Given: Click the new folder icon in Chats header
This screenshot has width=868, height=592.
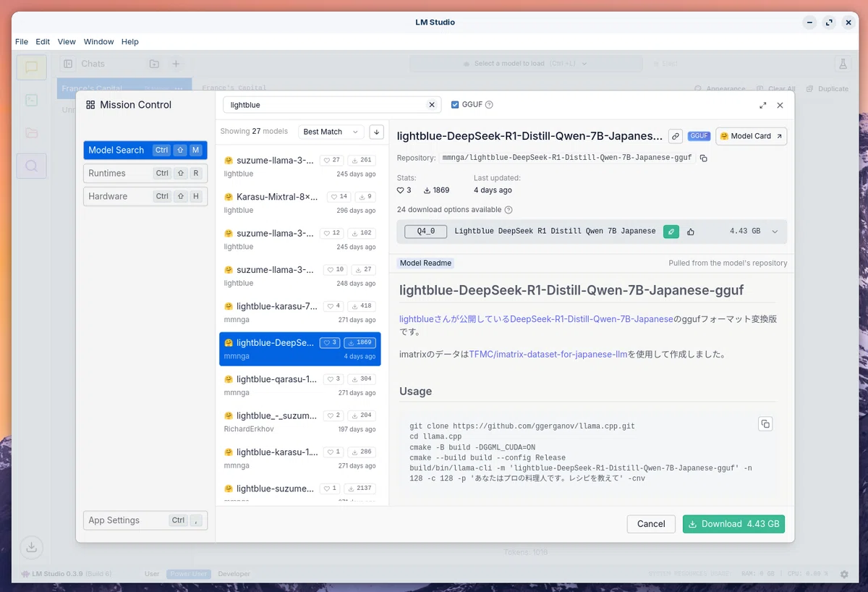Looking at the screenshot, I should point(154,64).
